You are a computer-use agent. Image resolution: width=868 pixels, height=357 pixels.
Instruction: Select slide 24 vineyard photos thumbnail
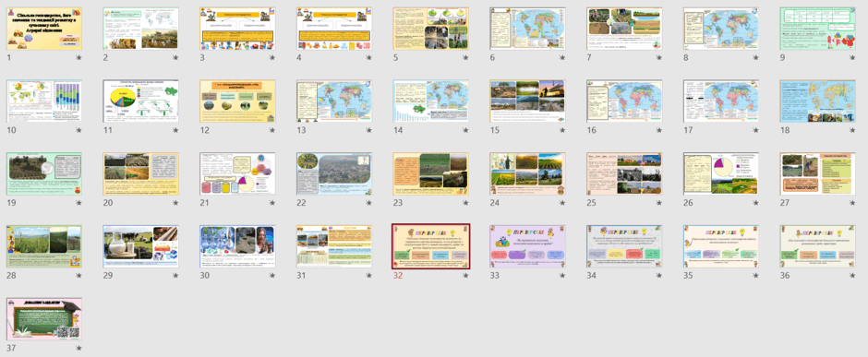point(527,173)
